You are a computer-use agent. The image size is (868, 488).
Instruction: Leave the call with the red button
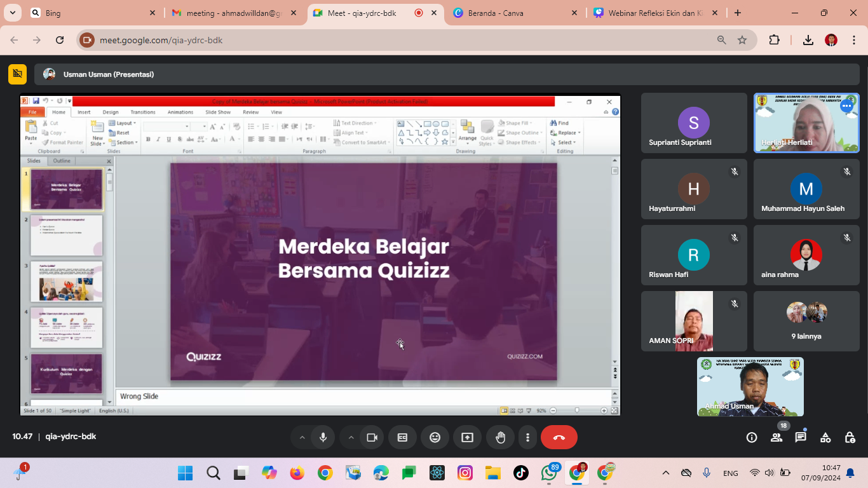tap(559, 437)
